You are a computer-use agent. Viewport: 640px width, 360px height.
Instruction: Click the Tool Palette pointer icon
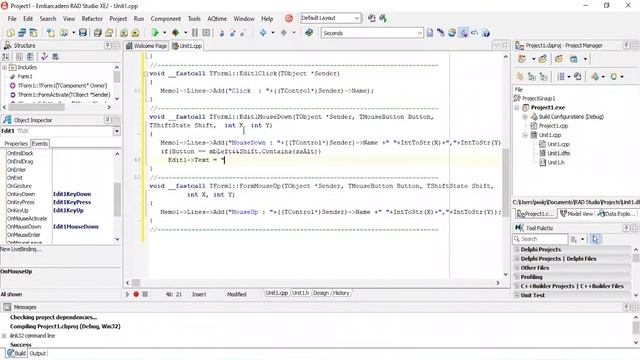tap(596, 239)
